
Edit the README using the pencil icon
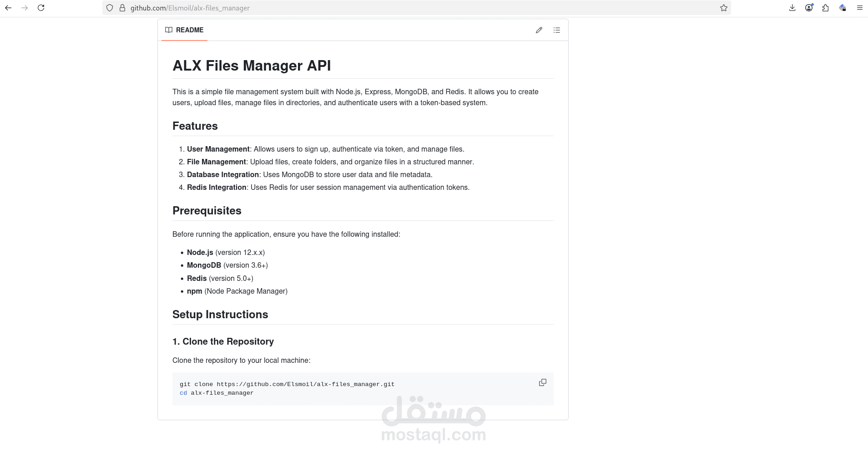pyautogui.click(x=539, y=30)
